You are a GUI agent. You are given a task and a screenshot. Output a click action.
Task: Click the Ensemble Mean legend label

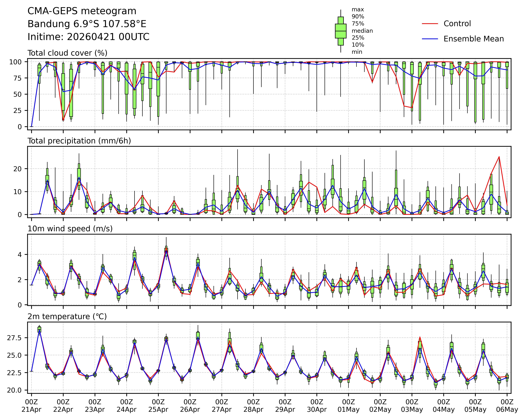pos(473,39)
